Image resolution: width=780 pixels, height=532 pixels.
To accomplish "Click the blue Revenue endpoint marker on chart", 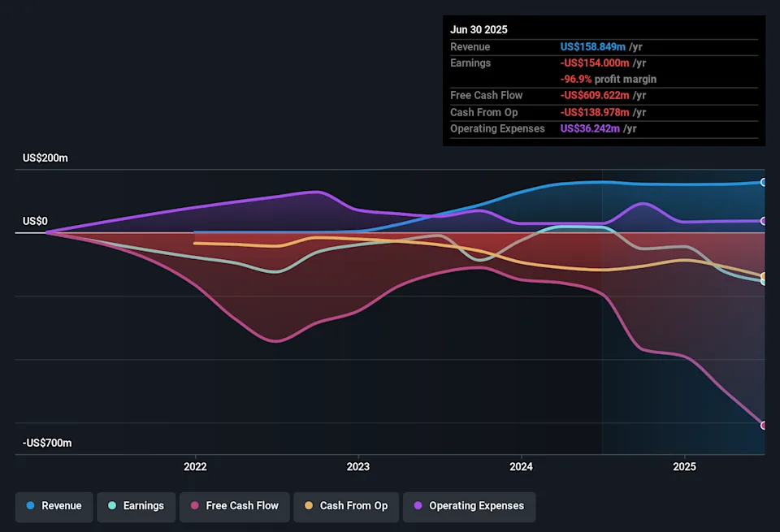I will pyautogui.click(x=764, y=182).
